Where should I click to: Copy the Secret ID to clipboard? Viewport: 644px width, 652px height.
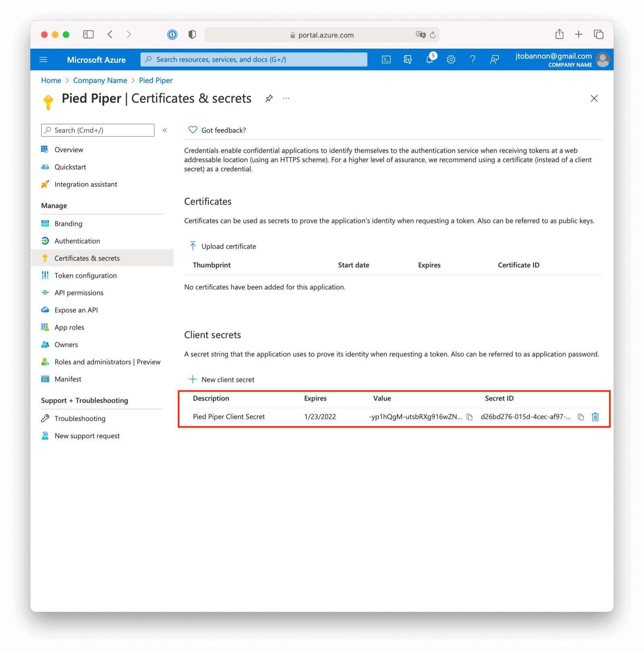coord(580,417)
